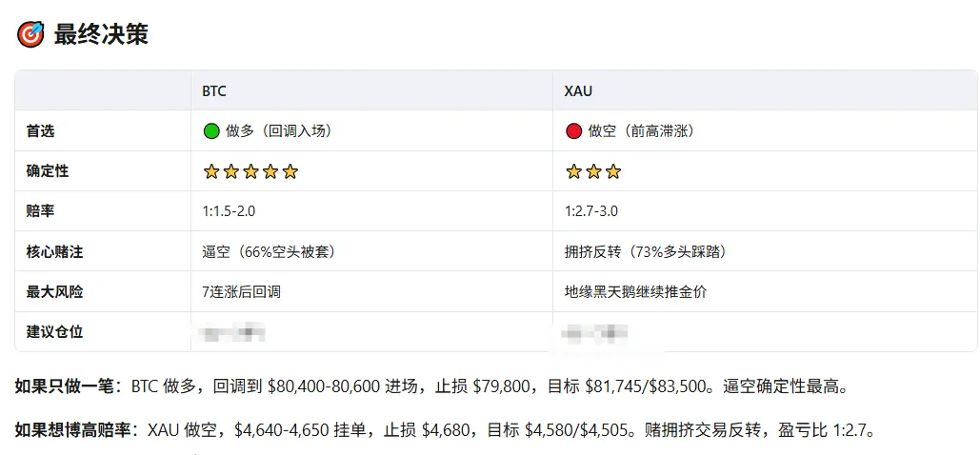Select the XAU column header
This screenshot has width=980, height=455.
coord(578,91)
